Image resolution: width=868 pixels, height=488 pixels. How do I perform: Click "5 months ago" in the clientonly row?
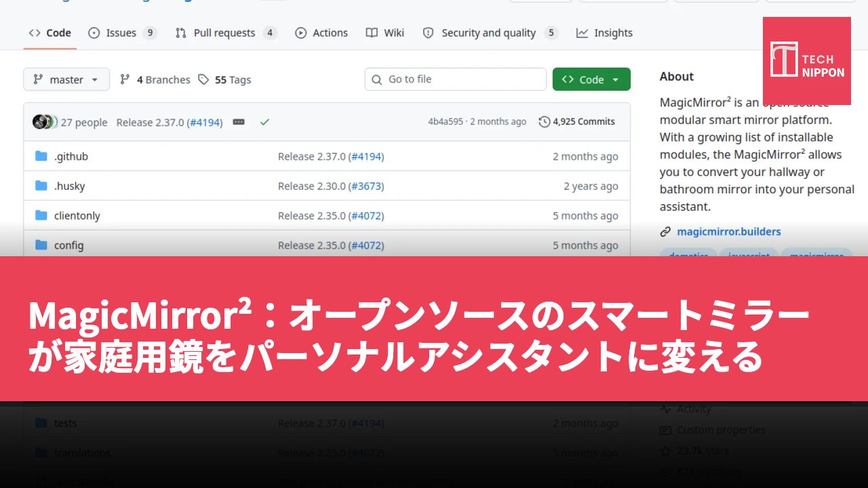[585, 216]
